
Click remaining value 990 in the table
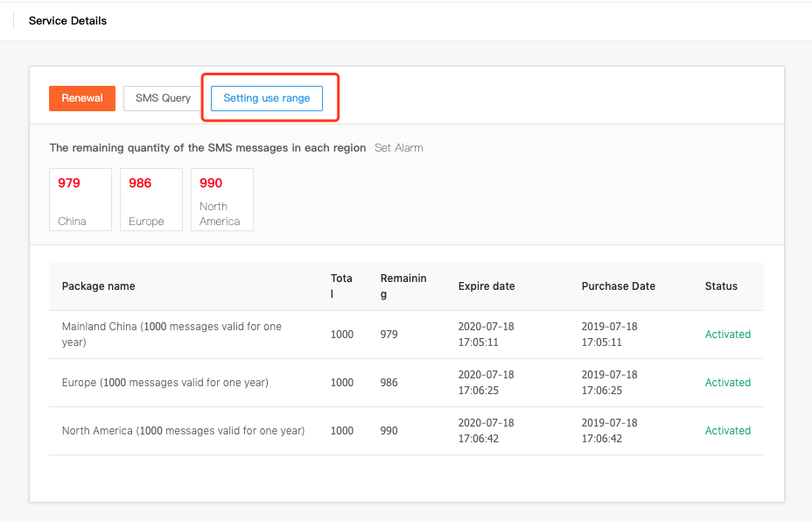[388, 431]
